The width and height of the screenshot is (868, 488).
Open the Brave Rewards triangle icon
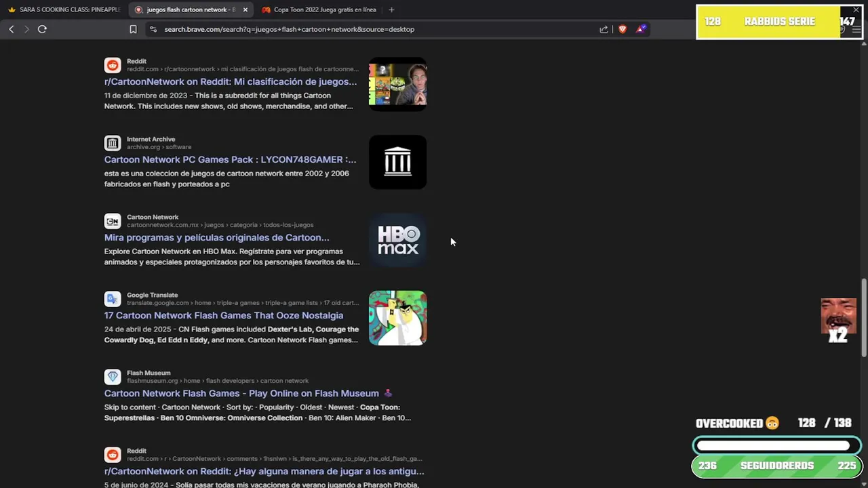tap(641, 29)
